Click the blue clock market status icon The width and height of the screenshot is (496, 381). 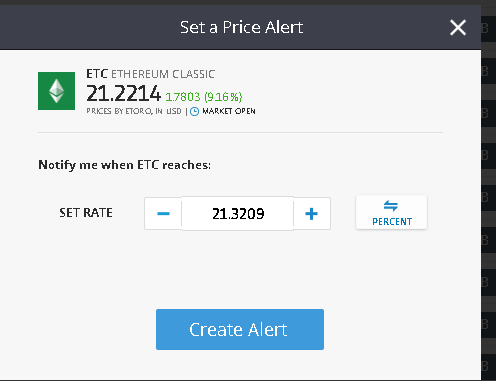pos(194,111)
